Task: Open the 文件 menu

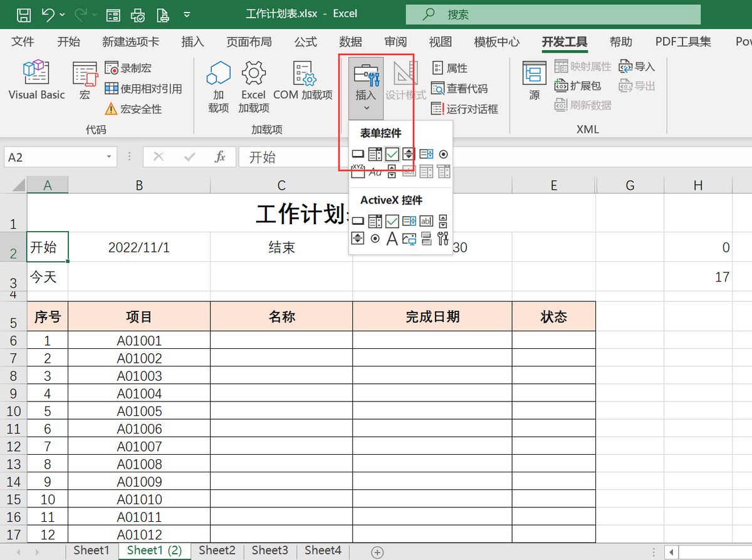Action: click(23, 42)
